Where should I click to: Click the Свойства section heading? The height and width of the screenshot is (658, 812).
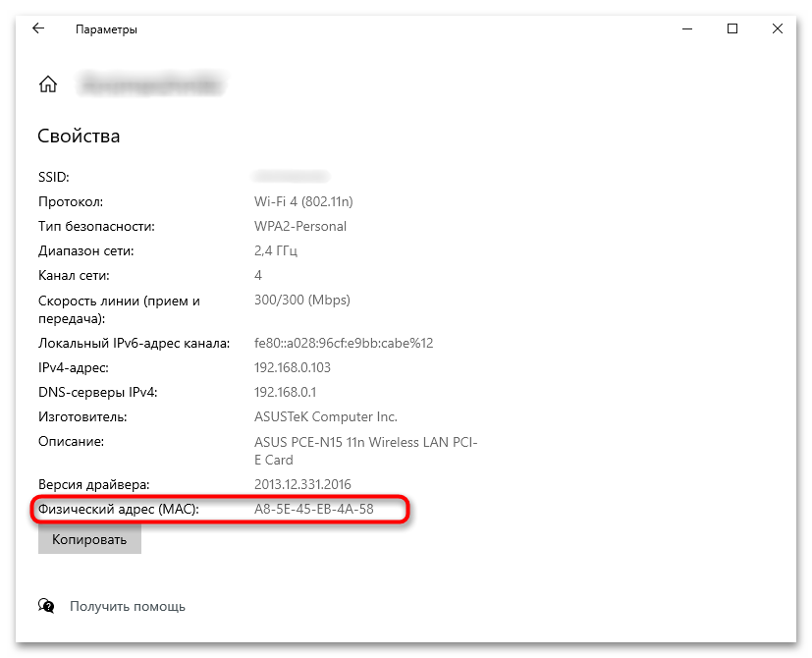coord(79,136)
